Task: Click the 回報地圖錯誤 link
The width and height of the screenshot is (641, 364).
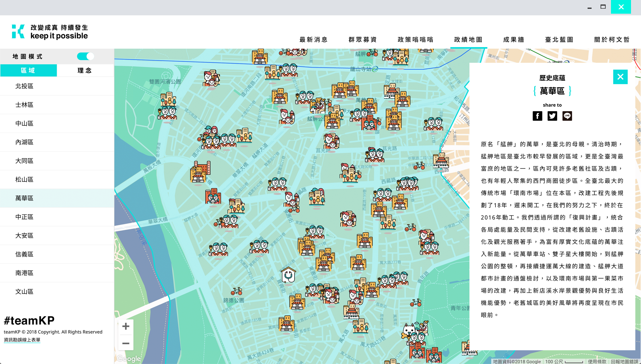Action: pos(624,361)
